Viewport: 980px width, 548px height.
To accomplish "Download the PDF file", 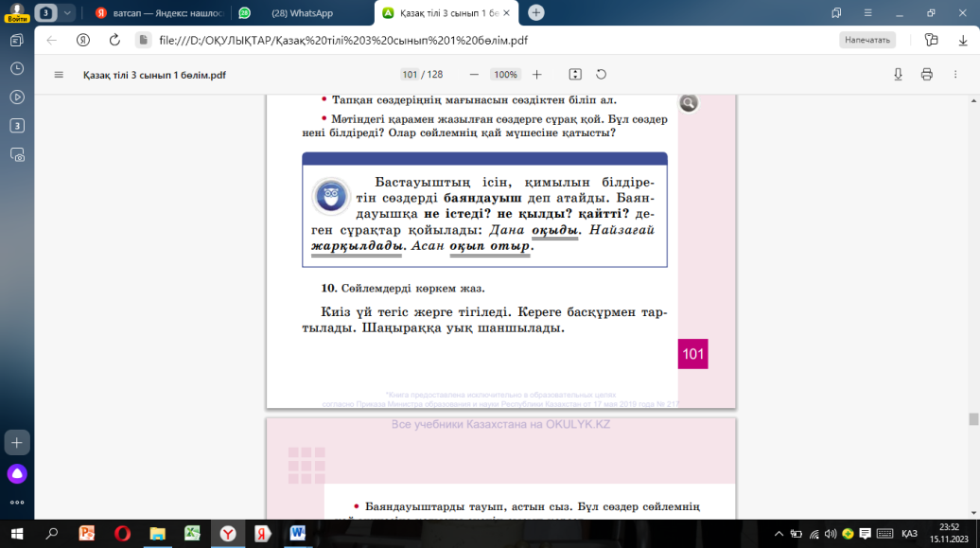I will pyautogui.click(x=898, y=75).
